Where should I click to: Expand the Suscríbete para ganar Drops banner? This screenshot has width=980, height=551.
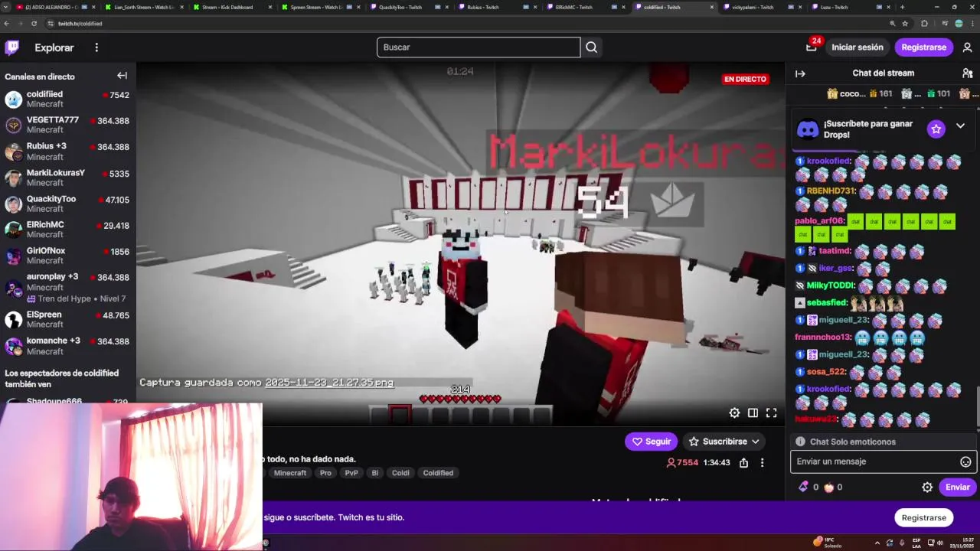pos(960,126)
